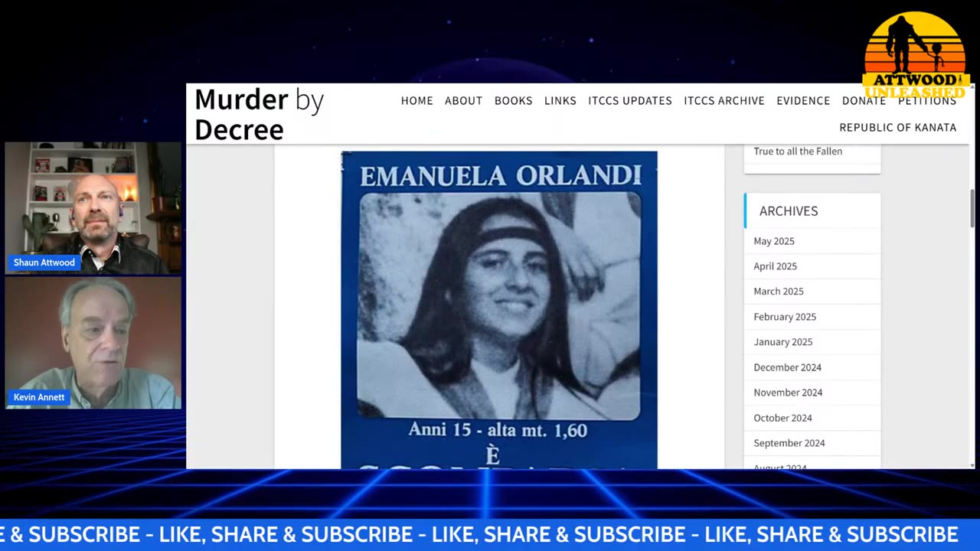The image size is (980, 551).
Task: Select Shaun Attwood's webcam feed
Action: point(93,208)
